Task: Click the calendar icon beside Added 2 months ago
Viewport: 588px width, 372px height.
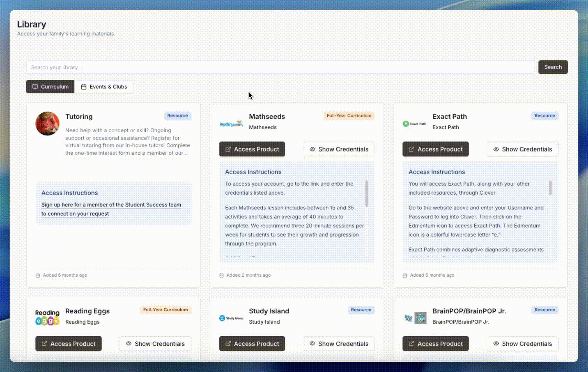Action: pos(221,275)
